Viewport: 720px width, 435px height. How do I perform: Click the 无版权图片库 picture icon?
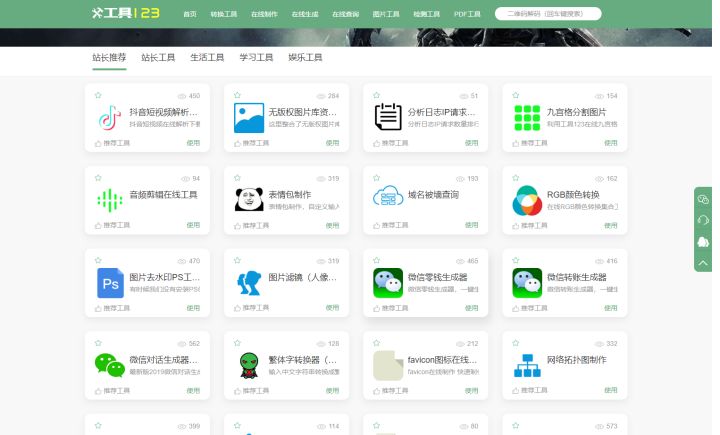coord(249,118)
